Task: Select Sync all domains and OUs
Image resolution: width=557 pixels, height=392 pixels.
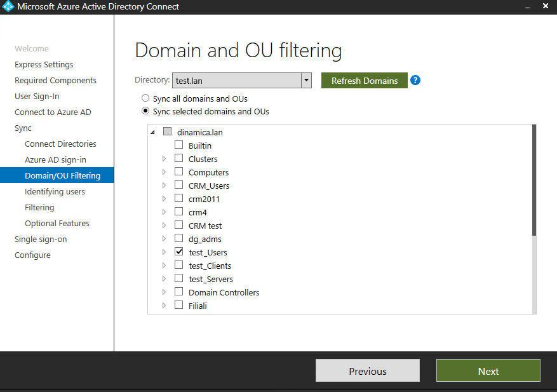Action: pos(145,98)
